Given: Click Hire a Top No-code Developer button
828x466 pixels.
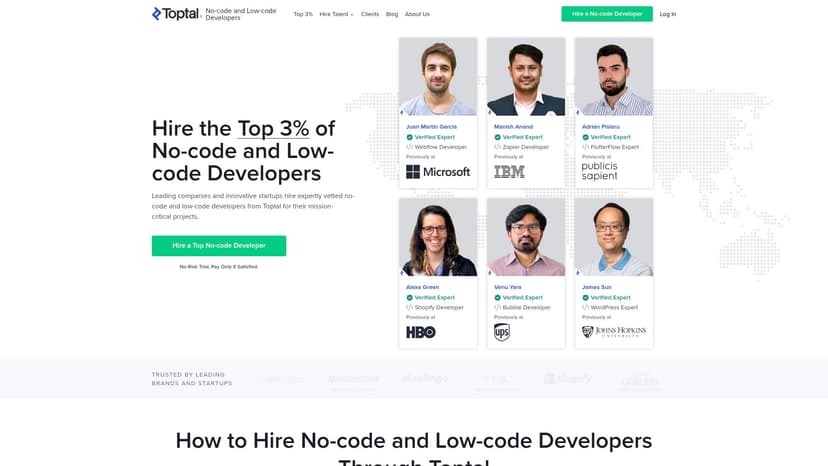Looking at the screenshot, I should pos(219,246).
